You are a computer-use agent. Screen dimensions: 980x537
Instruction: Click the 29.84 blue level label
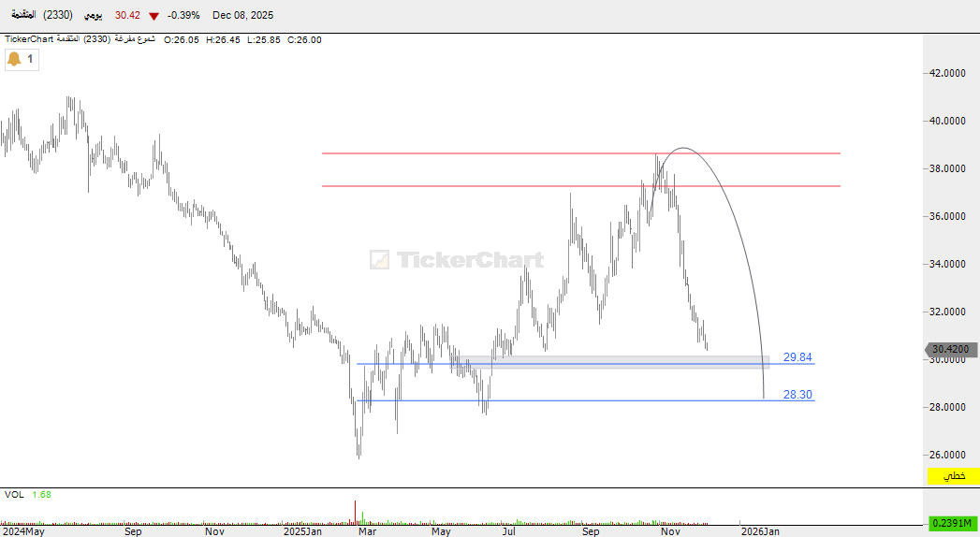(797, 357)
